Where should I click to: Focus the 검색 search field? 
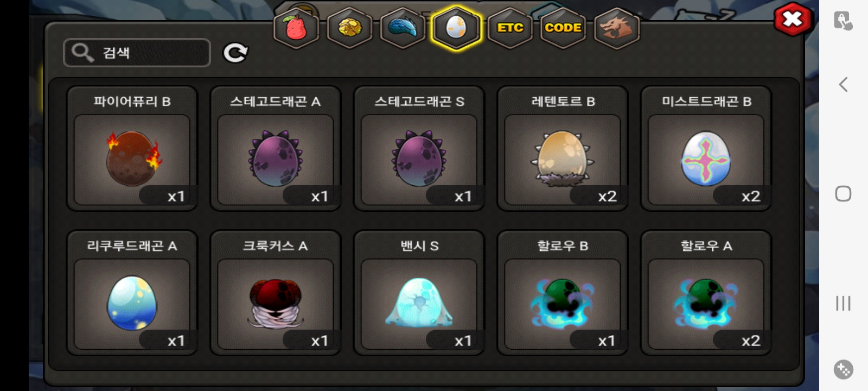click(137, 53)
